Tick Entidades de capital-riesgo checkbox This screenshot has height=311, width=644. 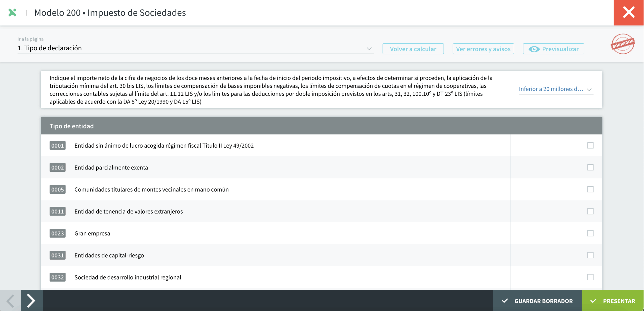coord(590,255)
